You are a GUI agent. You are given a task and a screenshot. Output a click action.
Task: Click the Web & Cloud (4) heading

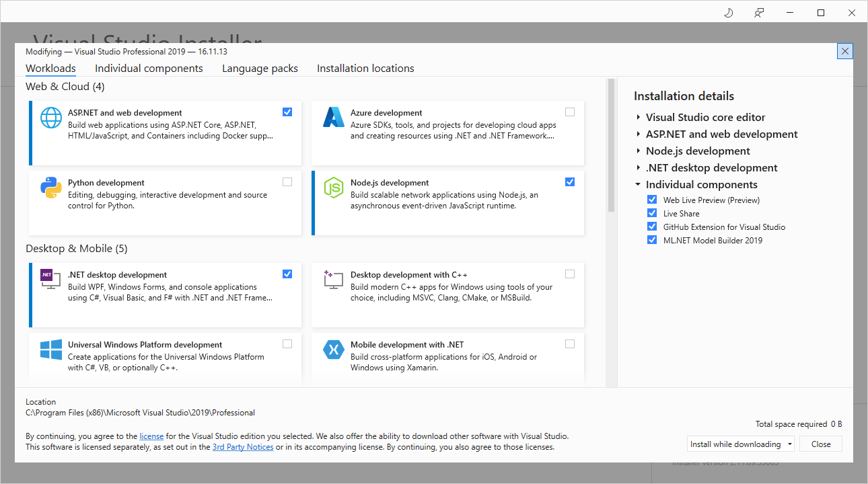point(65,87)
